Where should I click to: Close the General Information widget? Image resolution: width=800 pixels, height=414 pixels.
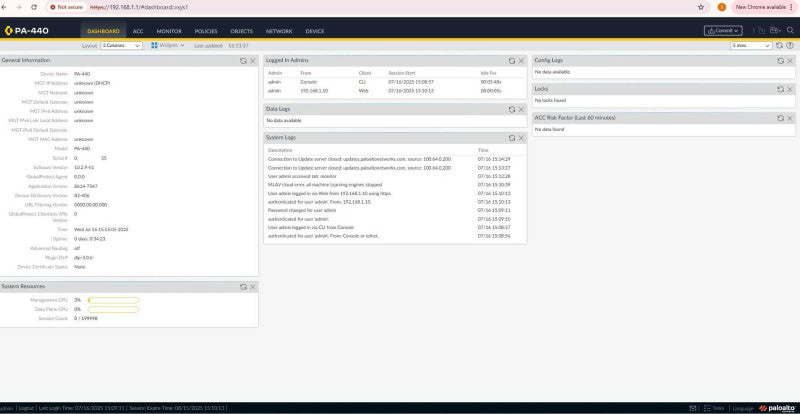pyautogui.click(x=253, y=61)
